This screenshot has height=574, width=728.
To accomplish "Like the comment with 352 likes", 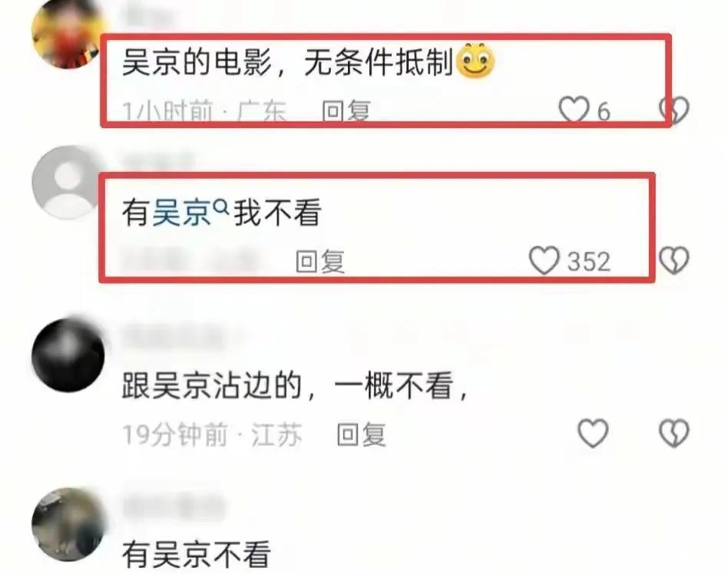I will (544, 260).
